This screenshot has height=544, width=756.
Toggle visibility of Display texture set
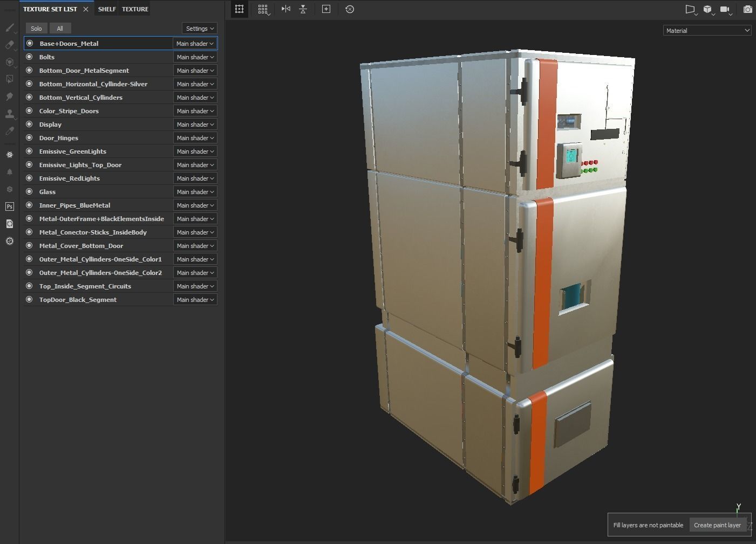point(30,125)
